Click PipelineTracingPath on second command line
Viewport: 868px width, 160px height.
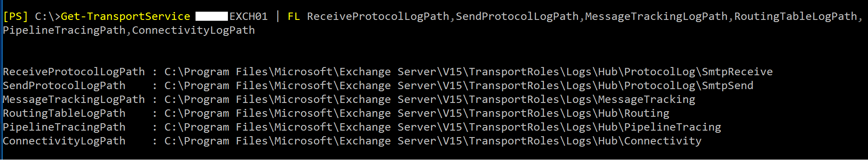click(x=64, y=30)
